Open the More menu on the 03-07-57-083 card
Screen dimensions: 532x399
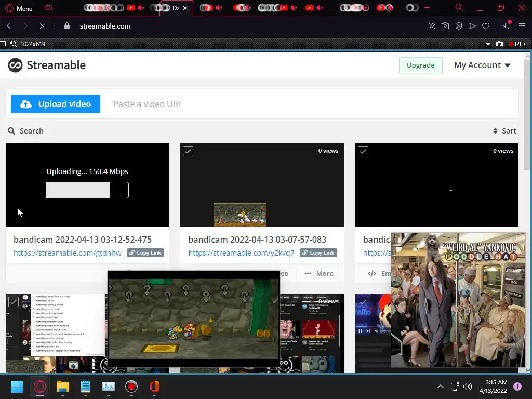click(x=319, y=273)
